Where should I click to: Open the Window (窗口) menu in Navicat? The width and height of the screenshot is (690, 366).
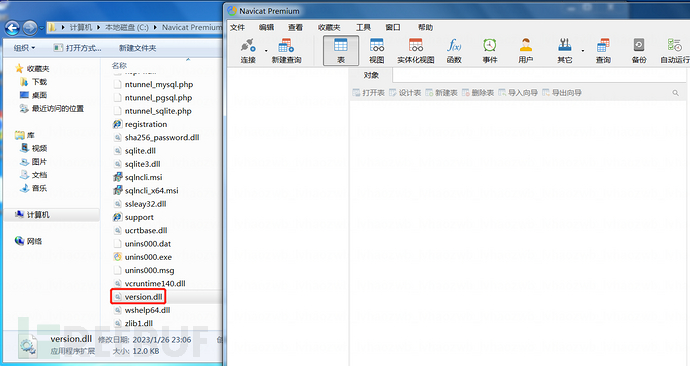pyautogui.click(x=393, y=27)
